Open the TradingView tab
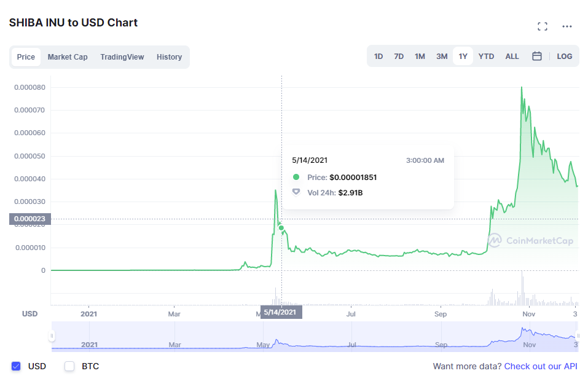 122,57
